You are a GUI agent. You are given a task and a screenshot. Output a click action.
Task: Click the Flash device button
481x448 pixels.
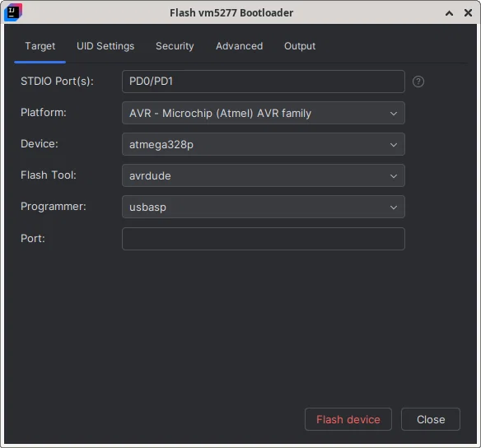[348, 419]
